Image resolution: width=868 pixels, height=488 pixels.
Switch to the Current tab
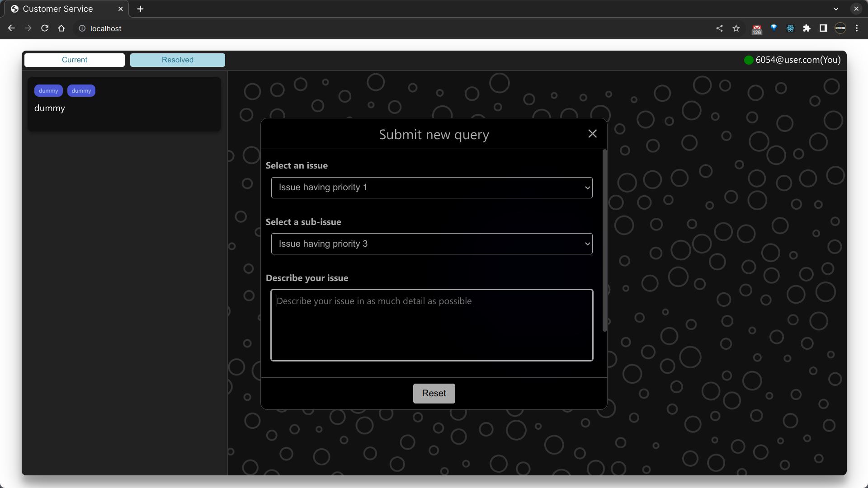coord(75,60)
